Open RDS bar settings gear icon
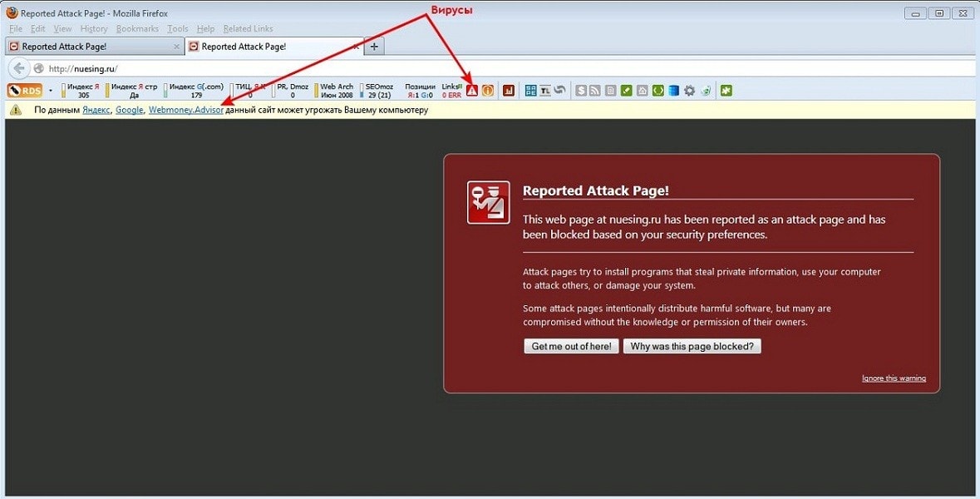The width and height of the screenshot is (980, 499). (x=689, y=91)
